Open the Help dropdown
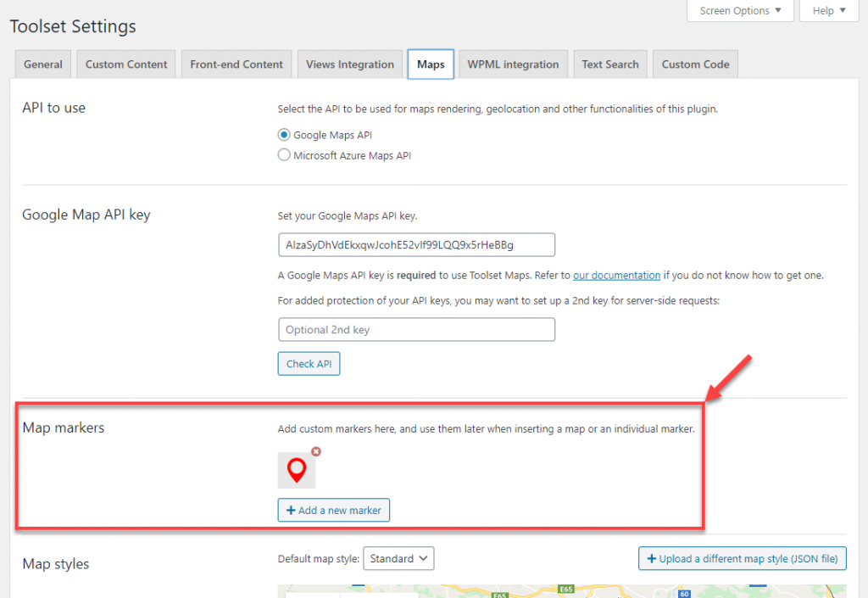Image resolution: width=868 pixels, height=598 pixels. pos(828,10)
